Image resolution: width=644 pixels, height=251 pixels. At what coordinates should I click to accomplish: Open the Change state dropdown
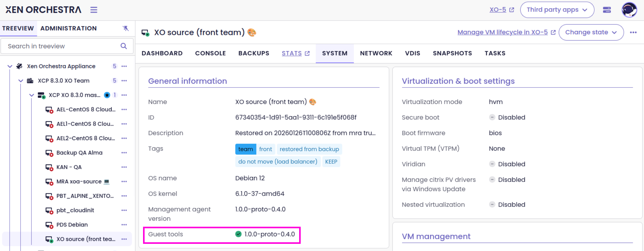click(x=591, y=32)
